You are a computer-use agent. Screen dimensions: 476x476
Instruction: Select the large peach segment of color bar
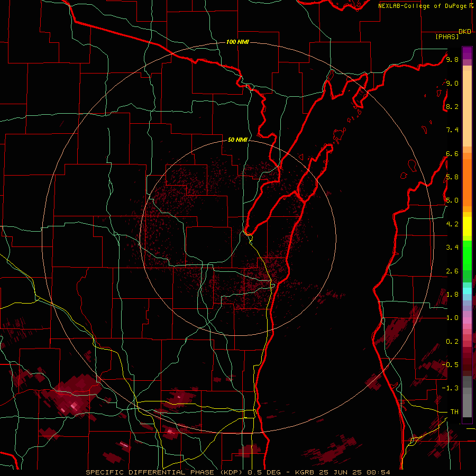click(467, 108)
